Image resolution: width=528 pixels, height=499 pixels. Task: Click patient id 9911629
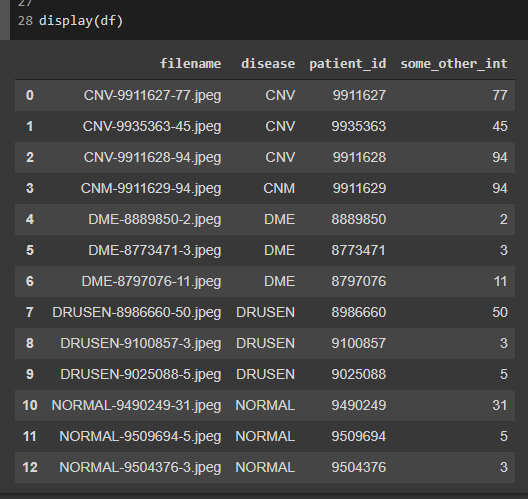click(359, 188)
